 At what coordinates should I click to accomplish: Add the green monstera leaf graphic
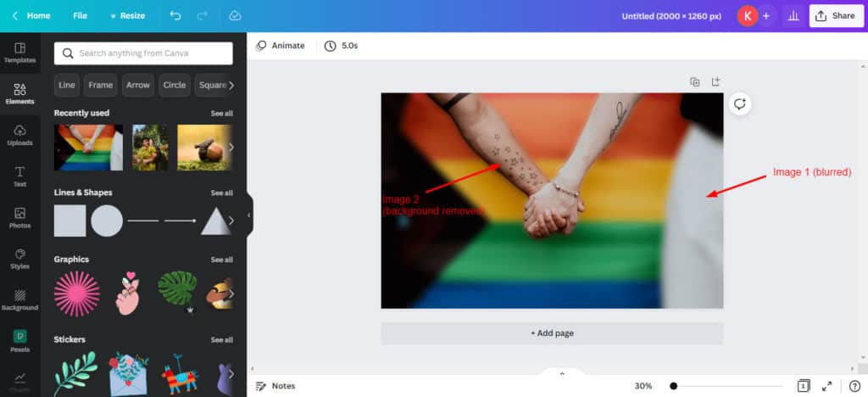177,289
